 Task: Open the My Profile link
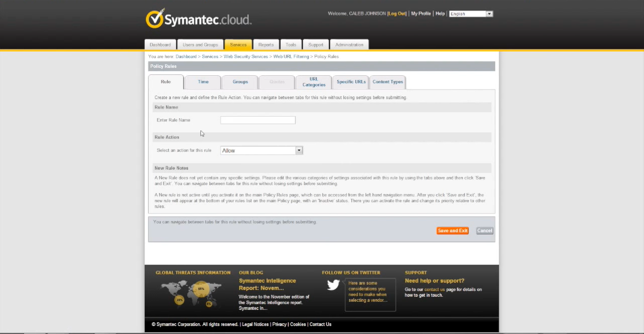point(421,14)
